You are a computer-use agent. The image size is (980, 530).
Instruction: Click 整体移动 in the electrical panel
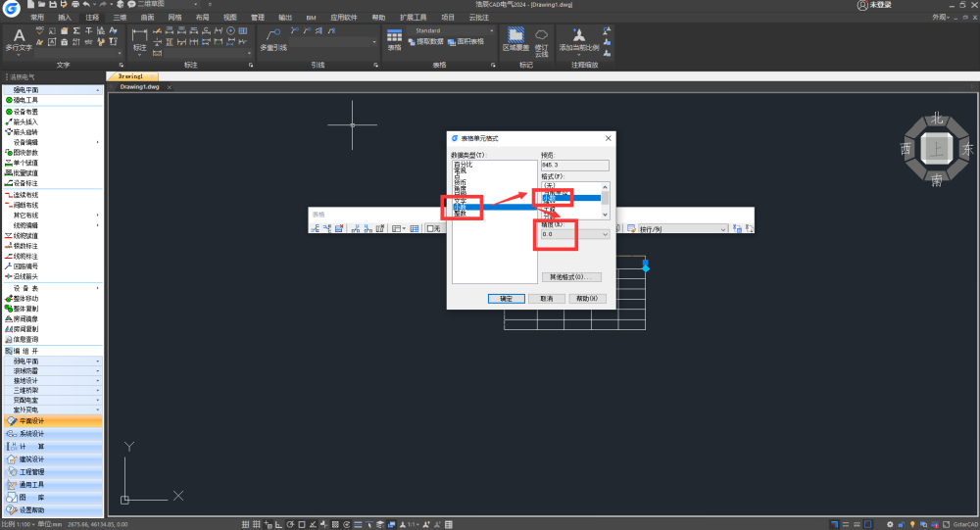[x=25, y=299]
